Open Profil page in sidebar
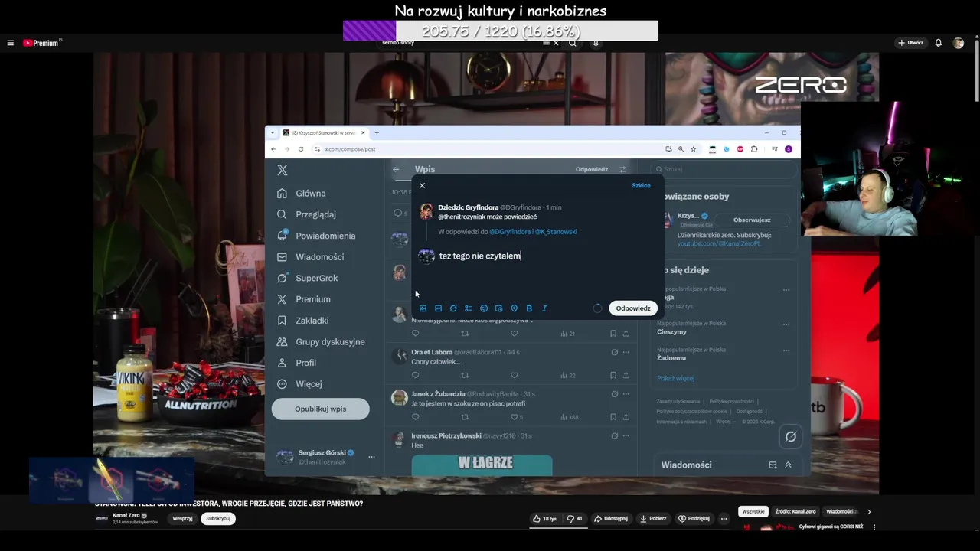980x551 pixels. click(296, 363)
